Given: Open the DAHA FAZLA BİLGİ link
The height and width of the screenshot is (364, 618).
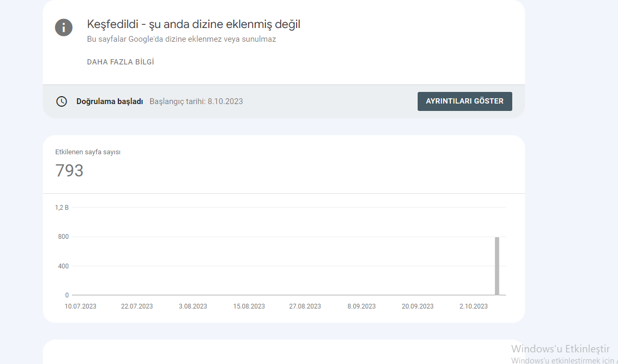Looking at the screenshot, I should point(121,62).
